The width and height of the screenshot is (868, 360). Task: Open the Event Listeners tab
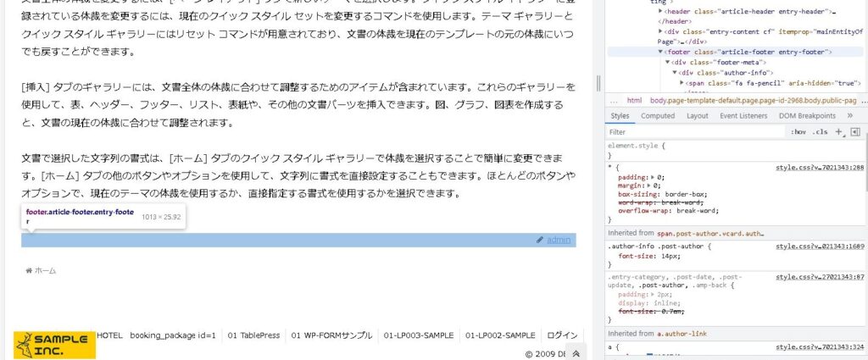click(743, 116)
